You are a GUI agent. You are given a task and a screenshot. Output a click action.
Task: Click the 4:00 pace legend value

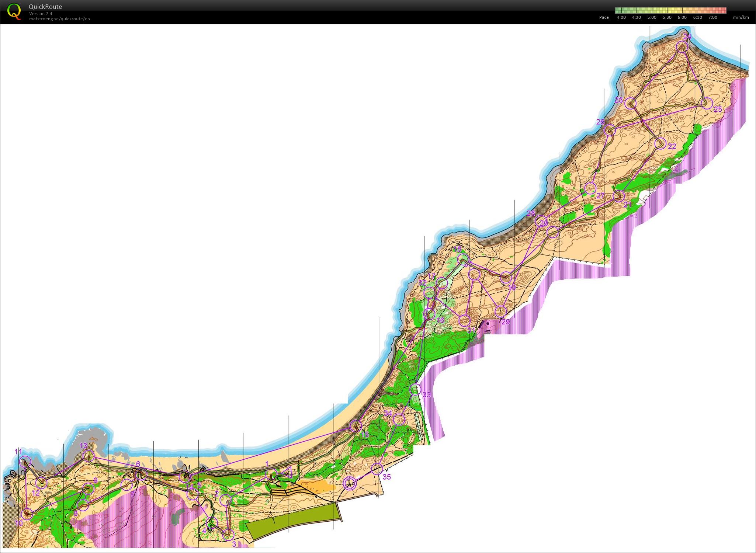(621, 17)
